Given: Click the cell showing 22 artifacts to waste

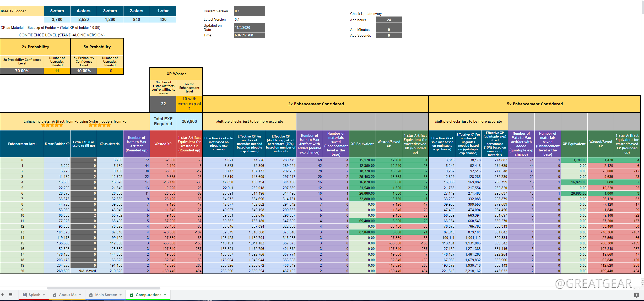Looking at the screenshot, I should click(163, 104).
